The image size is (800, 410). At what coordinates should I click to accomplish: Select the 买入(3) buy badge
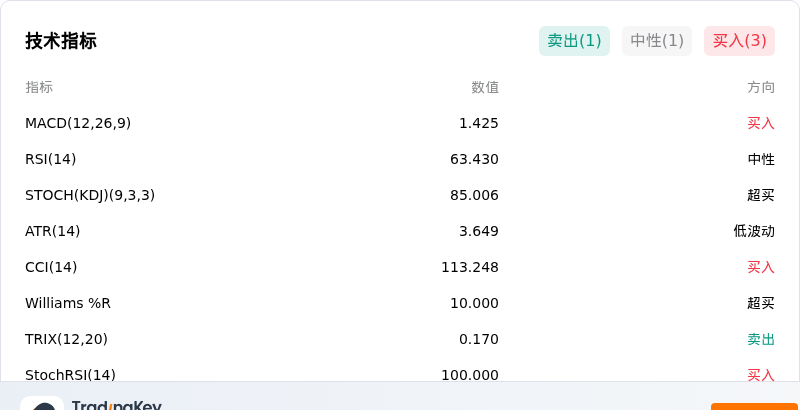click(739, 41)
